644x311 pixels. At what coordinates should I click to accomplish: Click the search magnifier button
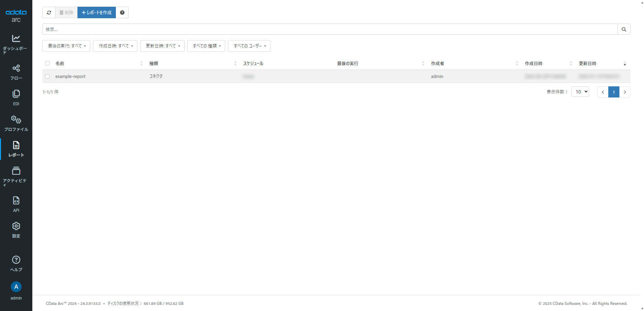[624, 29]
